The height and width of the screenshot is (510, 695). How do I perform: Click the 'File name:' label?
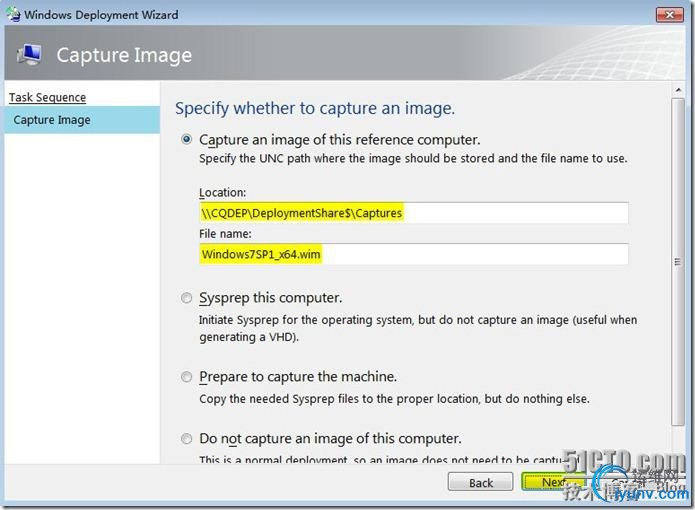coord(225,234)
